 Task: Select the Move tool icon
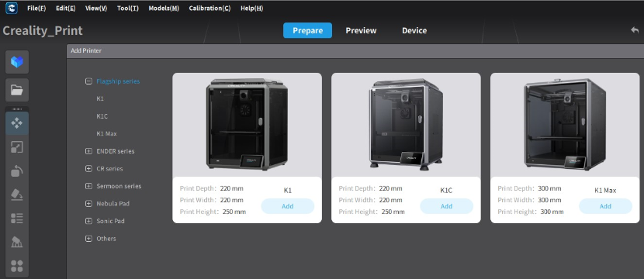click(17, 123)
